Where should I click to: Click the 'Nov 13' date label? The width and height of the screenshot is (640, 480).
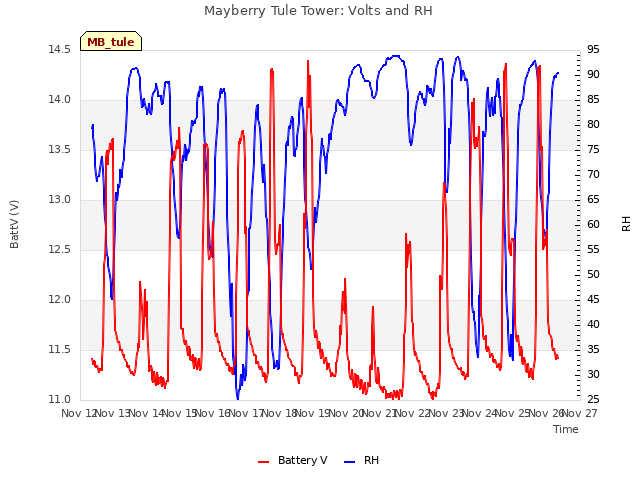click(x=113, y=413)
